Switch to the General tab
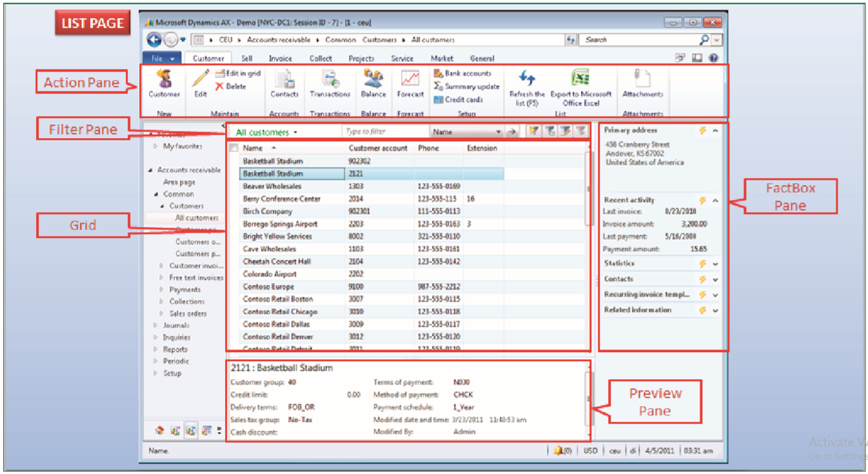 [x=482, y=58]
